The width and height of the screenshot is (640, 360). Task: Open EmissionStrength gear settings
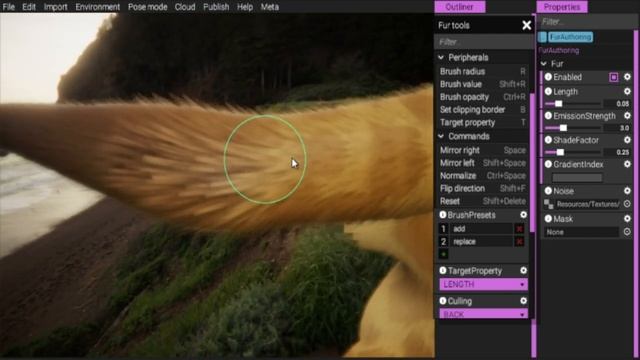pyautogui.click(x=627, y=116)
